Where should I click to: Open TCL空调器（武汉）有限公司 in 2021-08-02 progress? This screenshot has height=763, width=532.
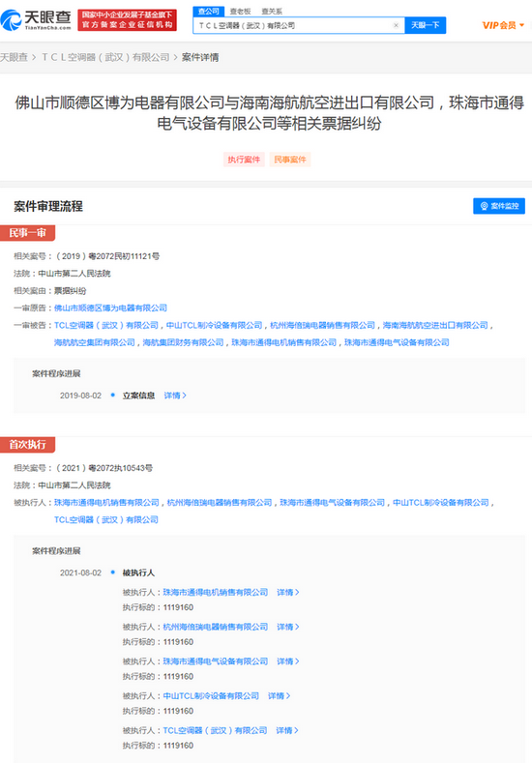[x=215, y=730]
